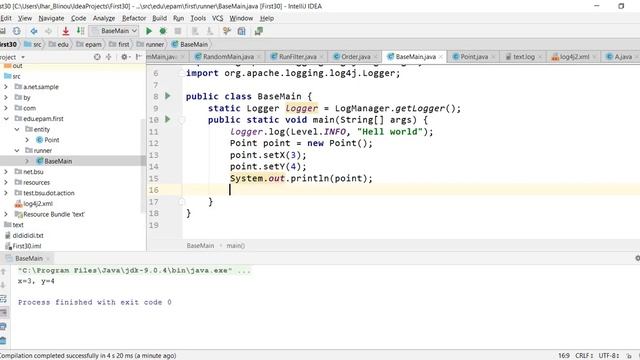Screen dimensions: 640x360
Task: Open the Code menu
Action: point(78,18)
